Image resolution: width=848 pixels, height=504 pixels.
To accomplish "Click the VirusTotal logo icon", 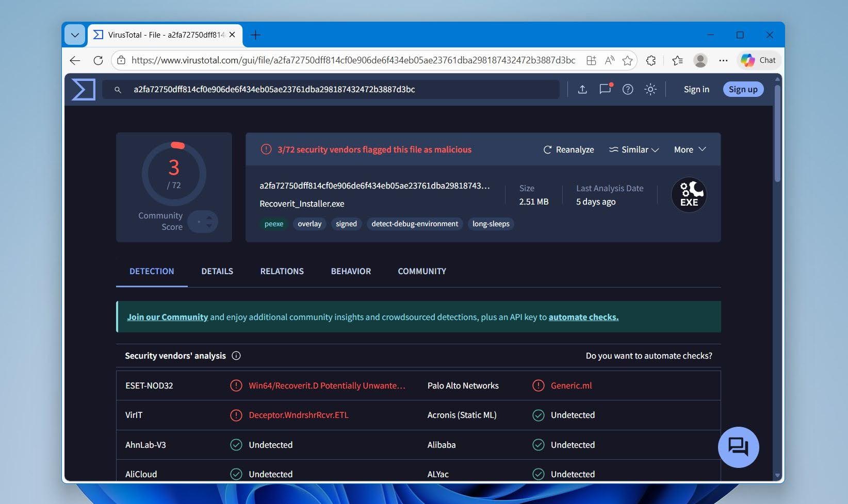I will 83,89.
